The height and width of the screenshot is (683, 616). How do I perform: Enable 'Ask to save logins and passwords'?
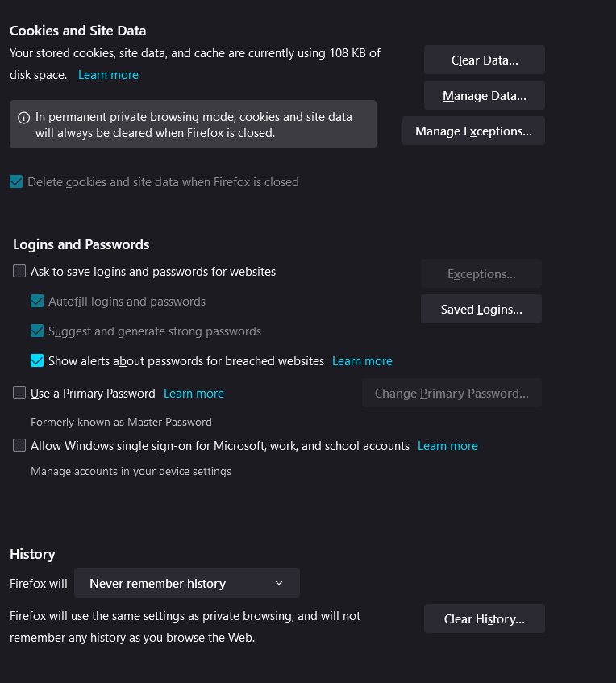pyautogui.click(x=19, y=272)
